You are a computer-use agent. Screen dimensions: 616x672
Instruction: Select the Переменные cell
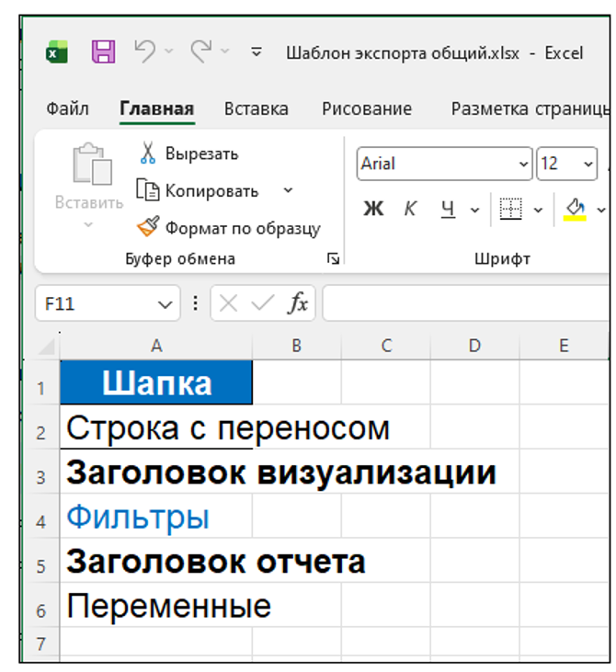[156, 606]
